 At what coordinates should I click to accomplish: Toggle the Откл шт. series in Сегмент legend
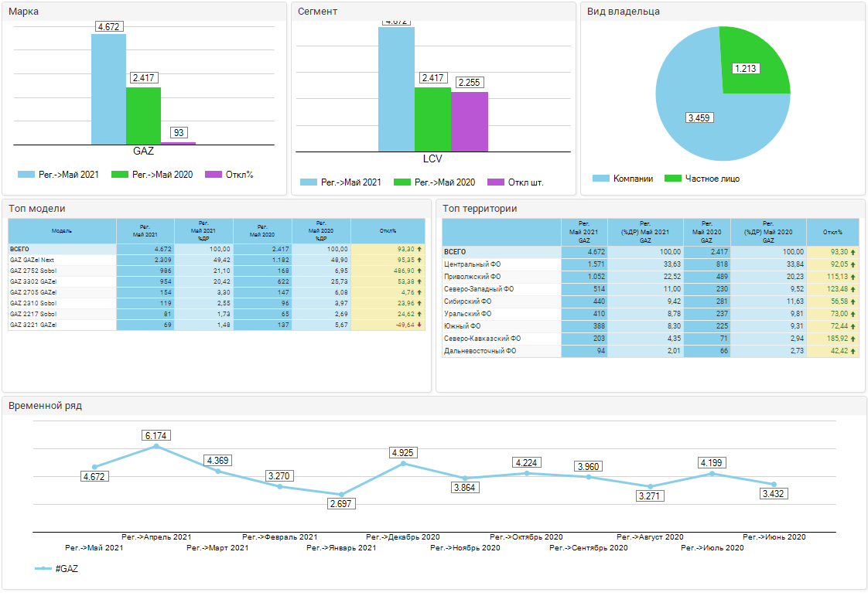click(x=516, y=182)
